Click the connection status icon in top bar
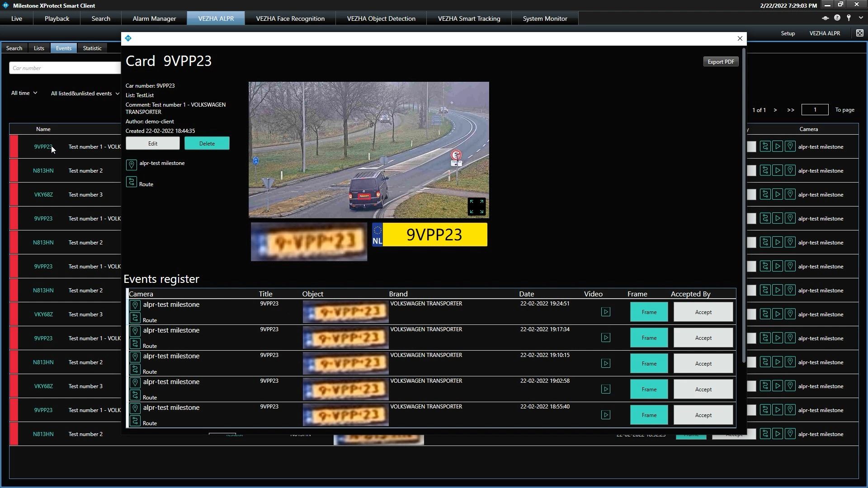Image resolution: width=868 pixels, height=488 pixels. click(x=825, y=18)
